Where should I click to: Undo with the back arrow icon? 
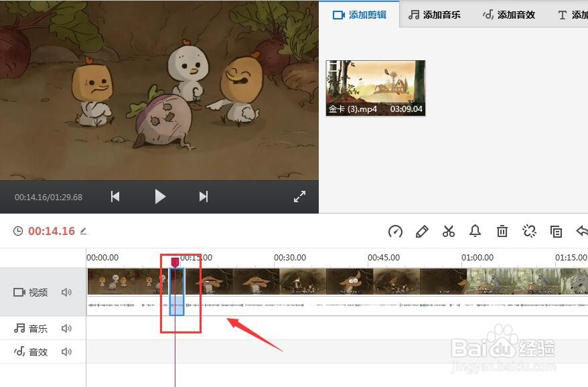click(582, 231)
